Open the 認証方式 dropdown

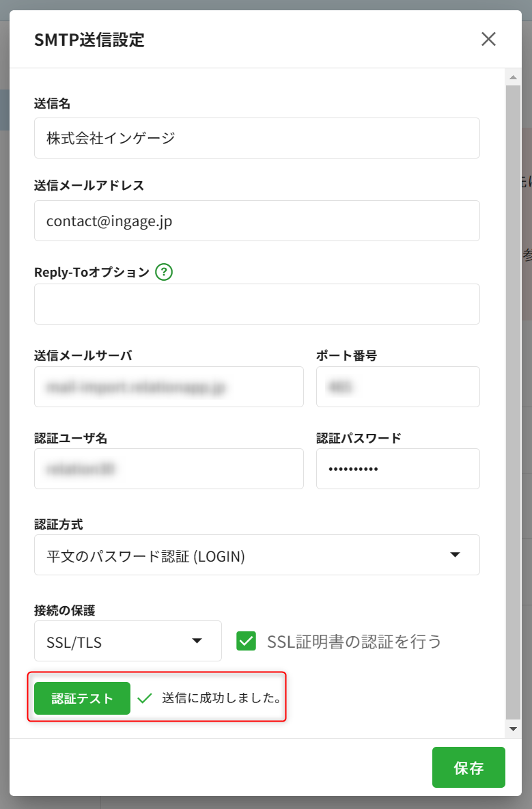[256, 555]
